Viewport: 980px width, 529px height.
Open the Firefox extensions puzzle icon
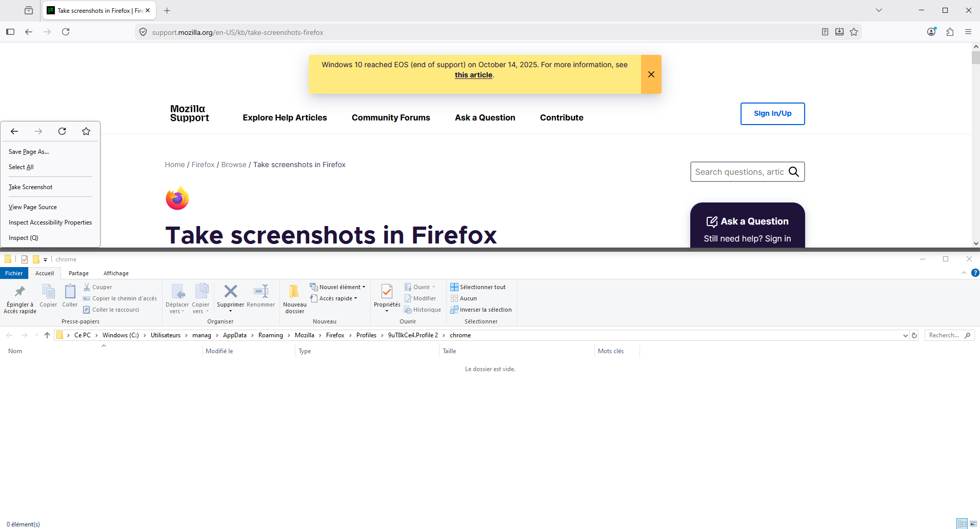tap(950, 32)
